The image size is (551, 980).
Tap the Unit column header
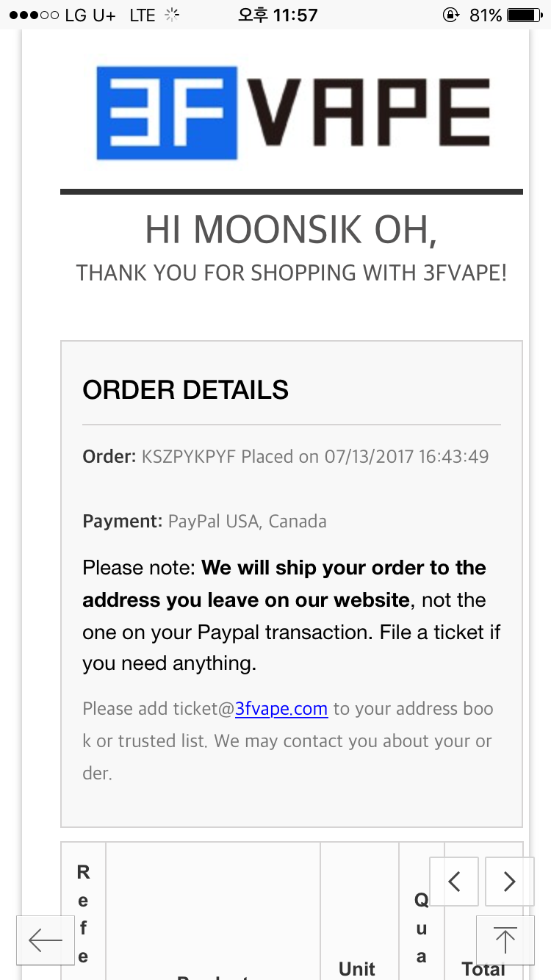[357, 968]
